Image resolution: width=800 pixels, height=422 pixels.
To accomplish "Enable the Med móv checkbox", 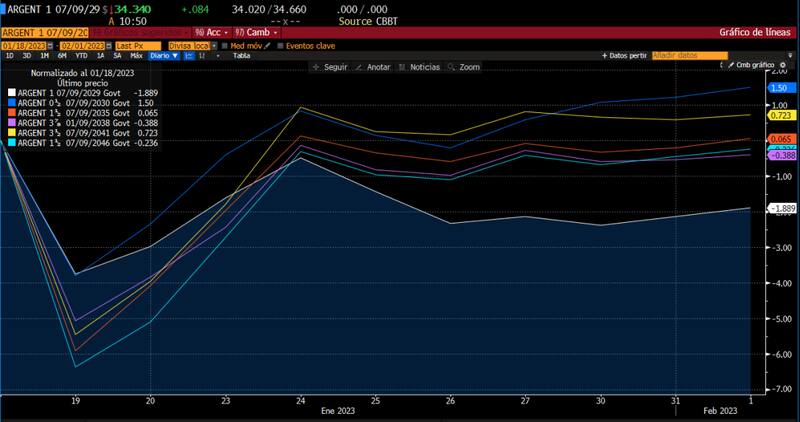I will 226,45.
